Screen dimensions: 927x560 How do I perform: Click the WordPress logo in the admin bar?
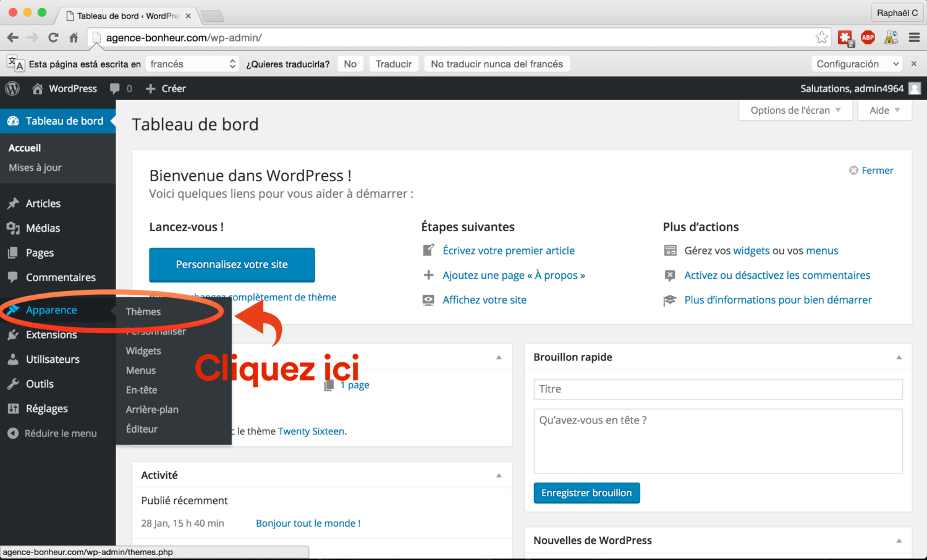12,88
